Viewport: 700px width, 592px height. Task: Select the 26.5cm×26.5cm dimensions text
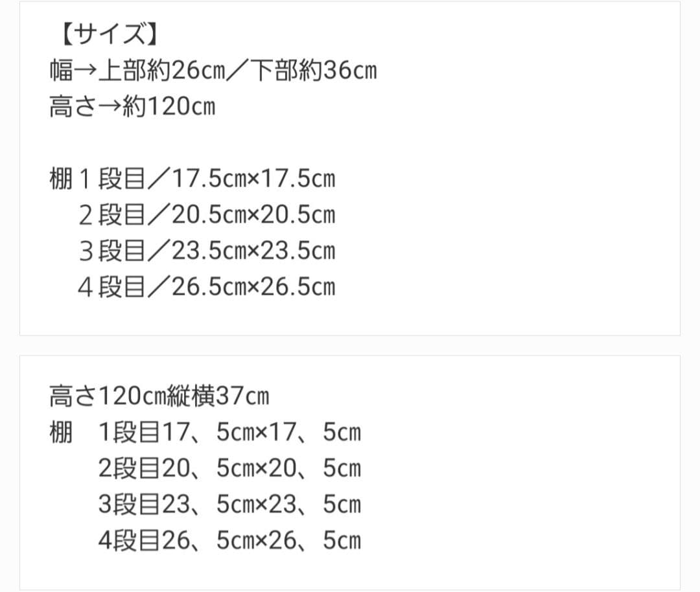253,288
